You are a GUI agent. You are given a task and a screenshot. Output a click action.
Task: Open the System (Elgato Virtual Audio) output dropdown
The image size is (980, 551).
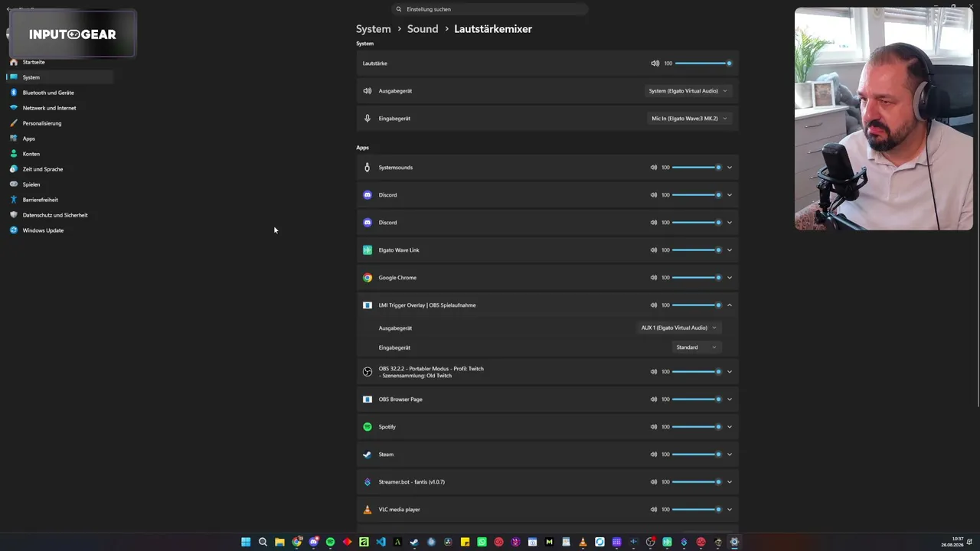tap(688, 91)
